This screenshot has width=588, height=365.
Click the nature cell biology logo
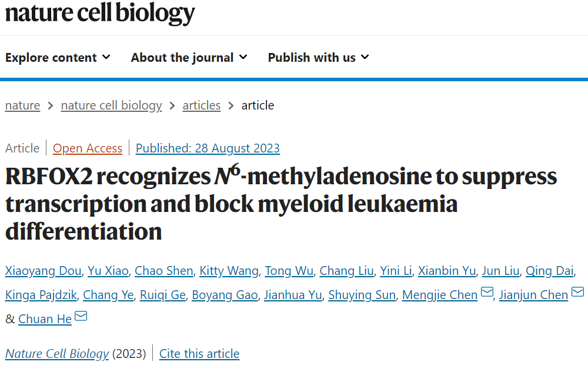coord(100,13)
